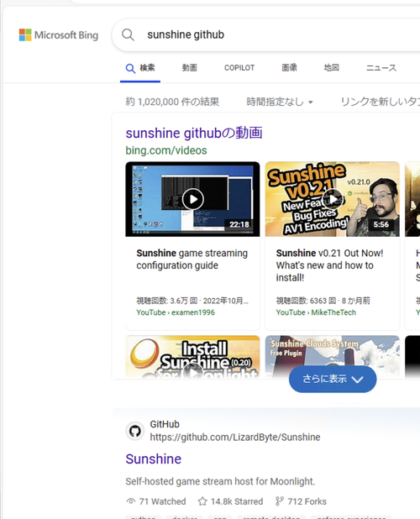This screenshot has height=519, width=420.
Task: Open the bing.com/videos link
Action: click(166, 150)
